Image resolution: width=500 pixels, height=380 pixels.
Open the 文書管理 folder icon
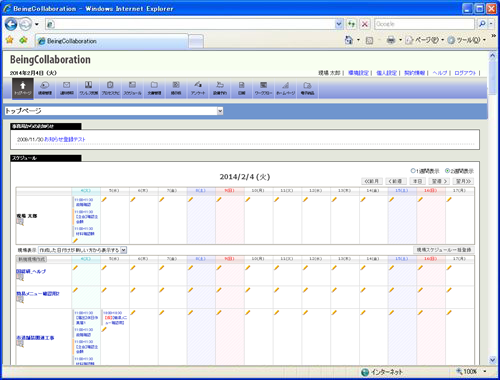[x=154, y=88]
